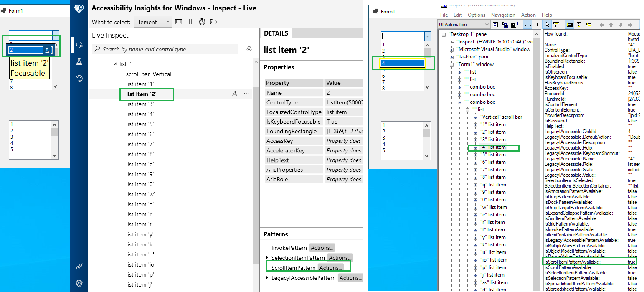Open the 'What to select' Element dropdown
The image size is (644, 292).
[x=153, y=22]
